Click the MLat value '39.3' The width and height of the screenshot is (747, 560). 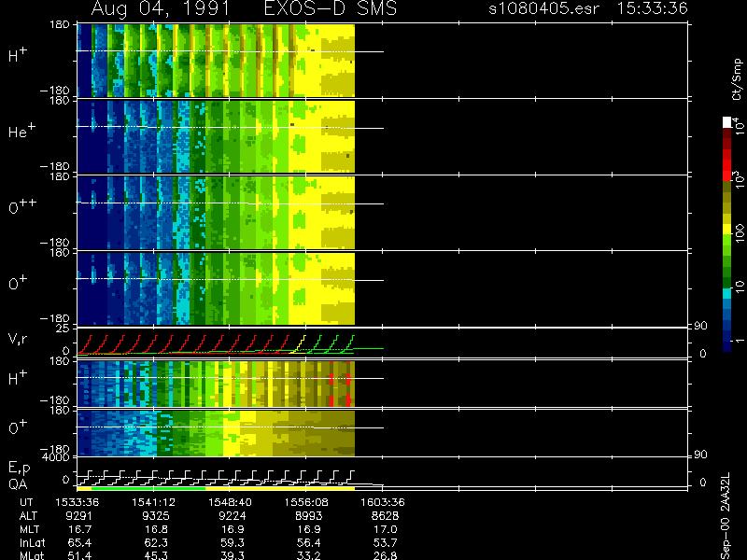[x=233, y=555]
